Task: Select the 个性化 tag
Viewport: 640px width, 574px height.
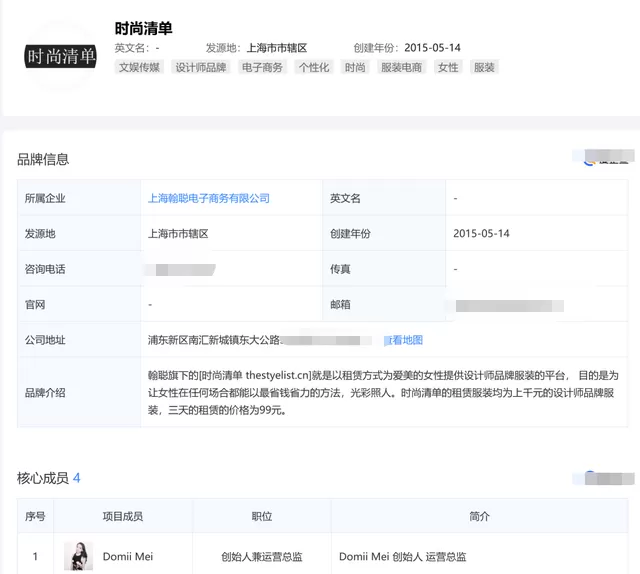Action: pyautogui.click(x=313, y=67)
